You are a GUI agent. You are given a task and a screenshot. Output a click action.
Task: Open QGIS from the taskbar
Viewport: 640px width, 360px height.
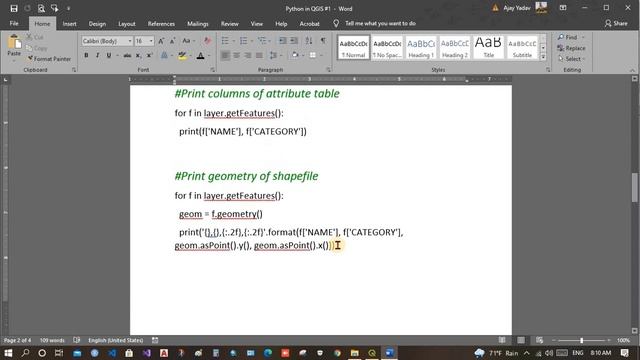[372, 353]
